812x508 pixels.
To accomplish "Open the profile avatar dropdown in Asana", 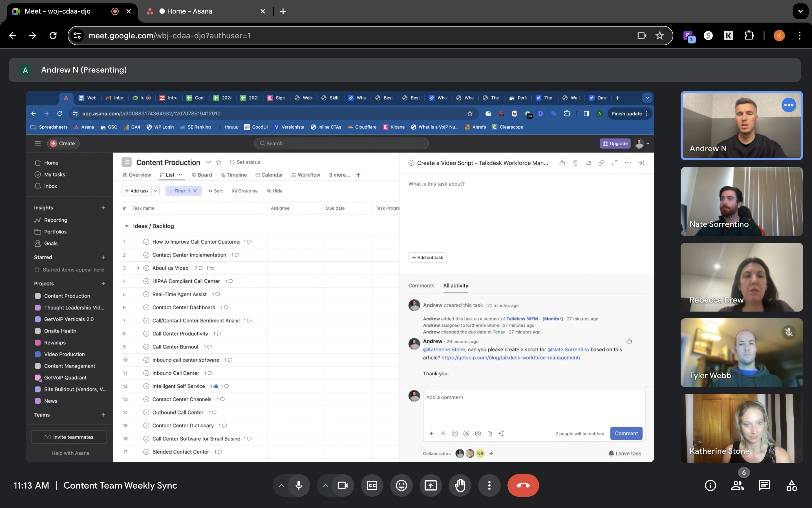I will [x=642, y=143].
